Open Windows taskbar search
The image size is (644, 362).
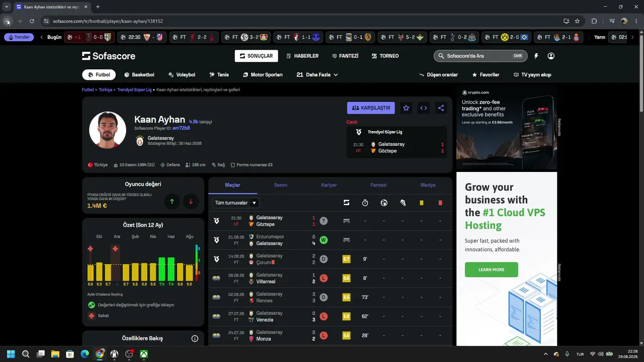tap(26, 354)
